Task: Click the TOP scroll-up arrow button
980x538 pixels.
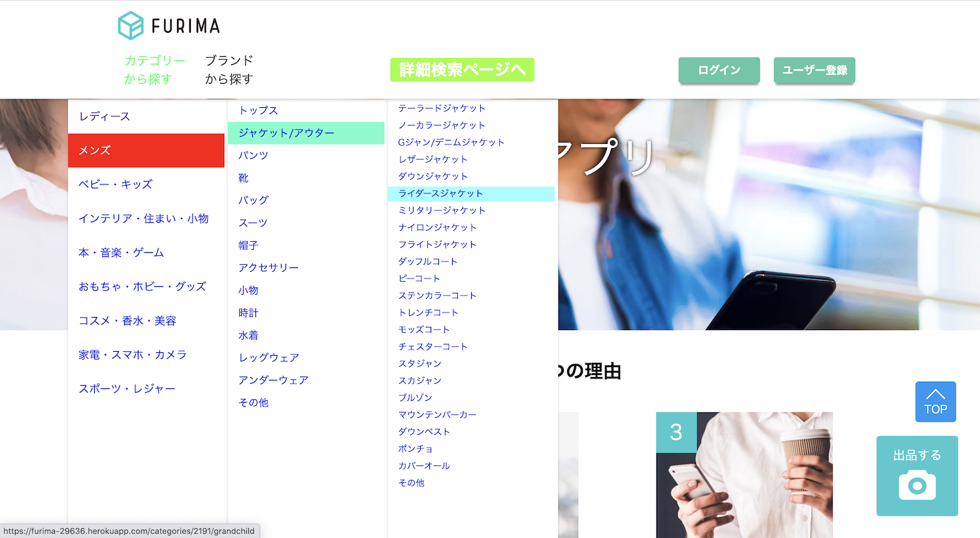Action: point(935,401)
